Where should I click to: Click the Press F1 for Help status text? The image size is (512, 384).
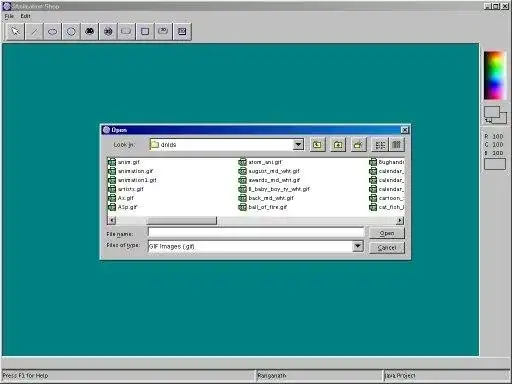click(26, 376)
